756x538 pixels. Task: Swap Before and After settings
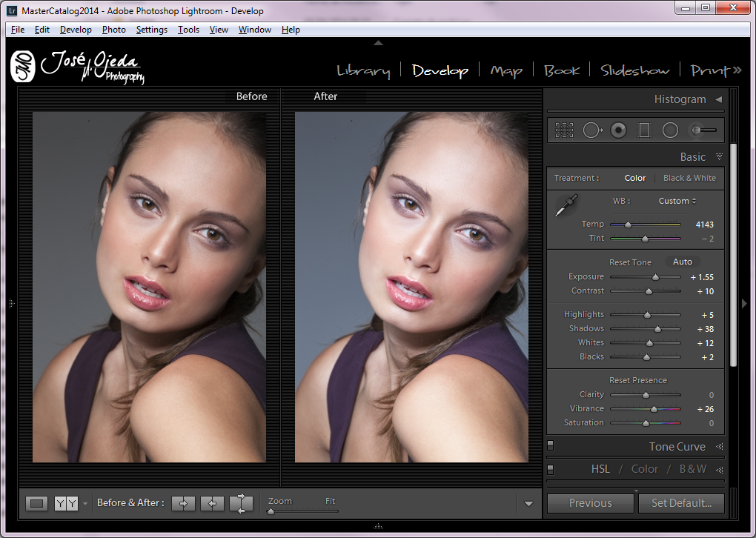[242, 503]
